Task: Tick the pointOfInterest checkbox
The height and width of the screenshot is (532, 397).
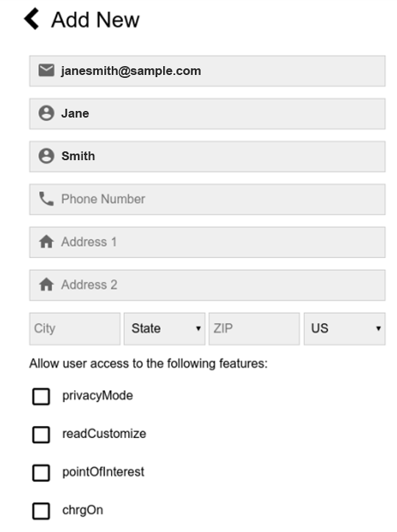Action: click(41, 472)
